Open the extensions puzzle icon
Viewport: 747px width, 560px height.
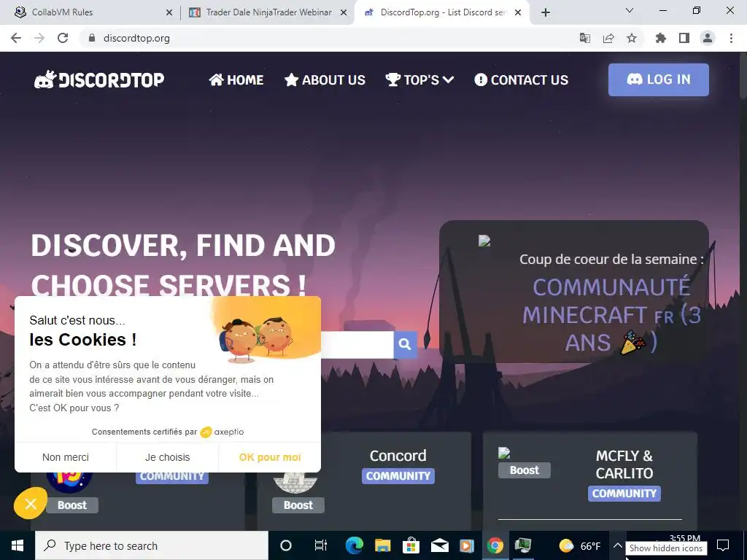pos(661,38)
